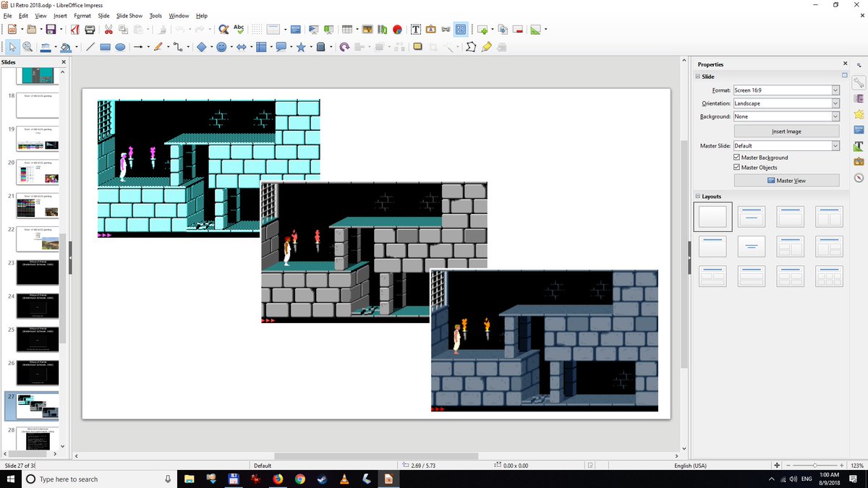Toggle the Master Objects checkbox
The height and width of the screenshot is (488, 868).
[x=737, y=168]
